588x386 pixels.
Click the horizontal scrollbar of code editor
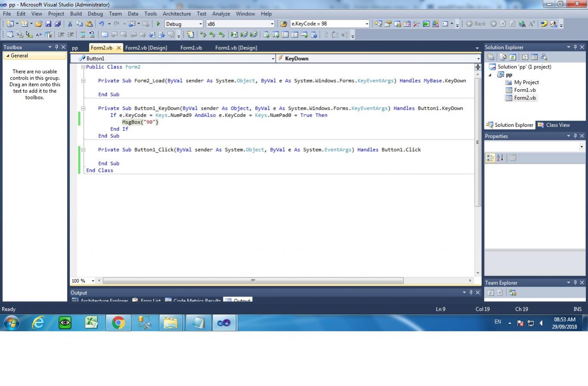pyautogui.click(x=253, y=281)
